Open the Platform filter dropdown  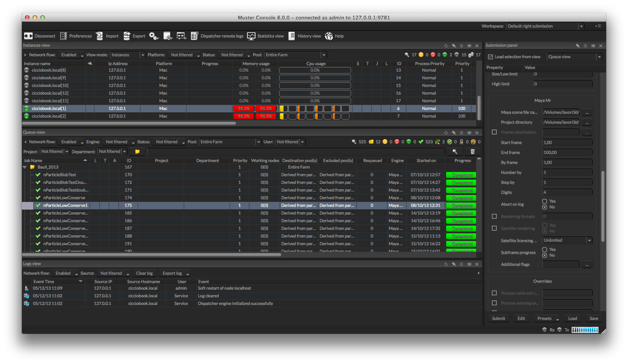pos(184,55)
